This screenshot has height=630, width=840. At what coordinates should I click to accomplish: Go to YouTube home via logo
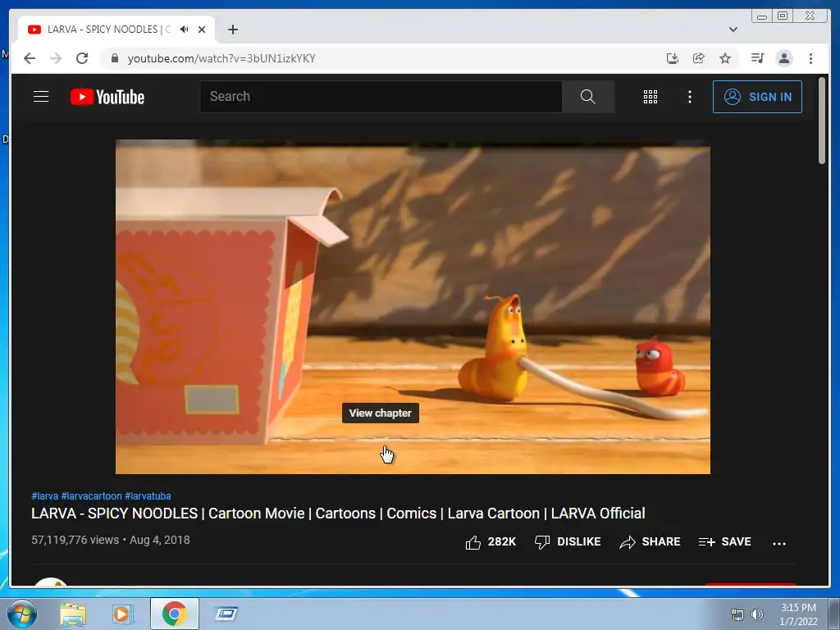pos(107,97)
